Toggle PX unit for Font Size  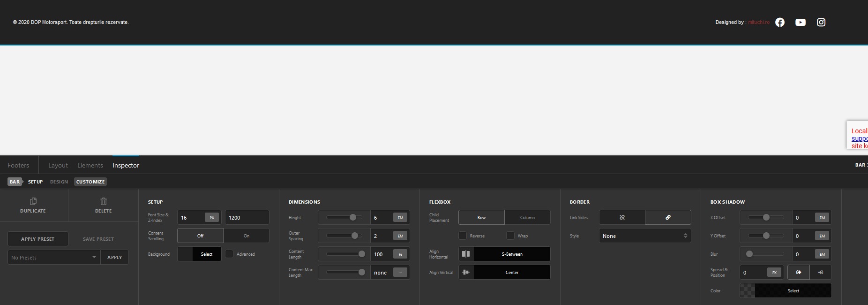pos(212,218)
